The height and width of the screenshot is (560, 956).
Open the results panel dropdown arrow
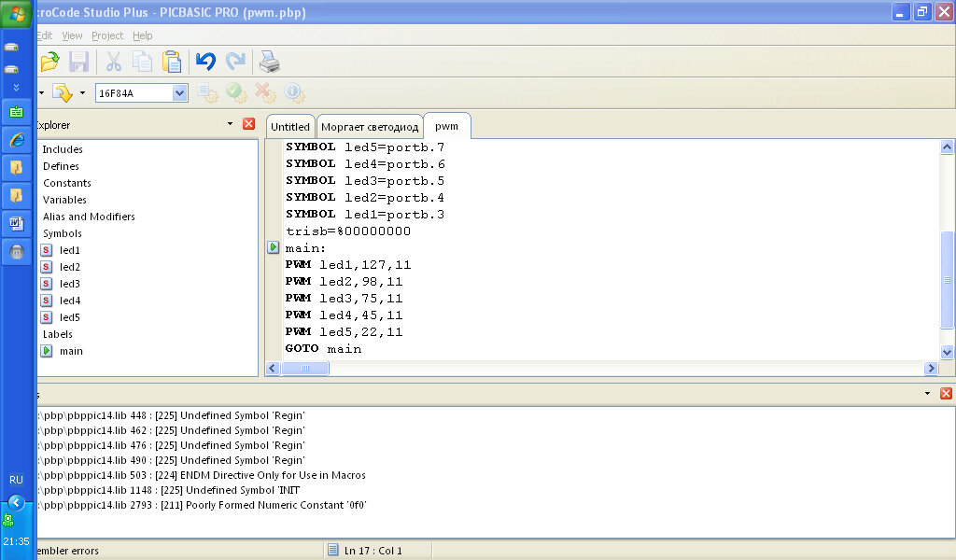coord(927,394)
